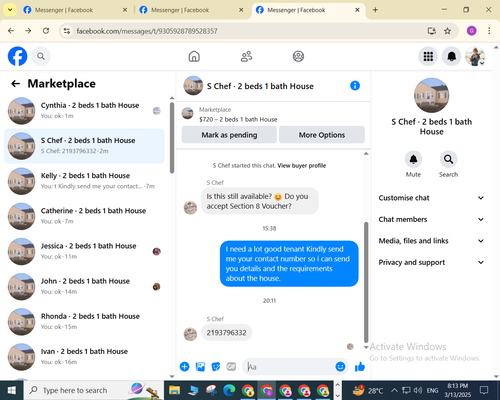Image resolution: width=500 pixels, height=400 pixels.
Task: Open the Facebook menu grid icon
Action: pyautogui.click(x=428, y=56)
